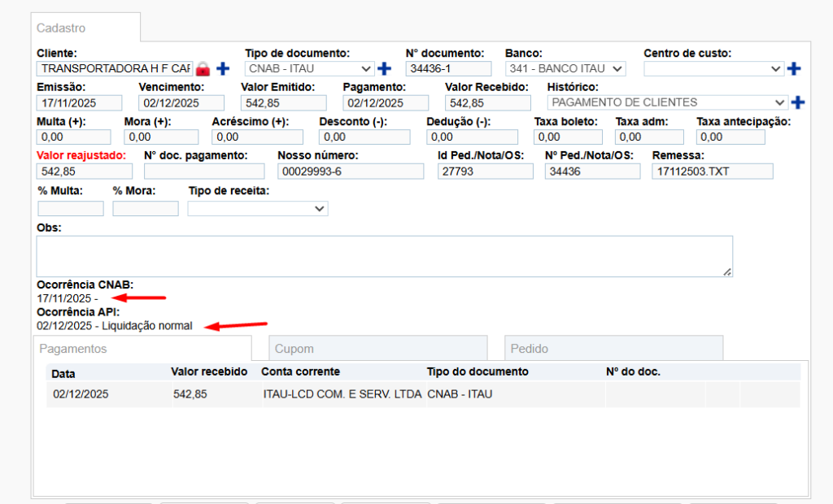Image resolution: width=833 pixels, height=504 pixels.
Task: Click the plus icon beside Centro de custo
Action: coord(794,68)
